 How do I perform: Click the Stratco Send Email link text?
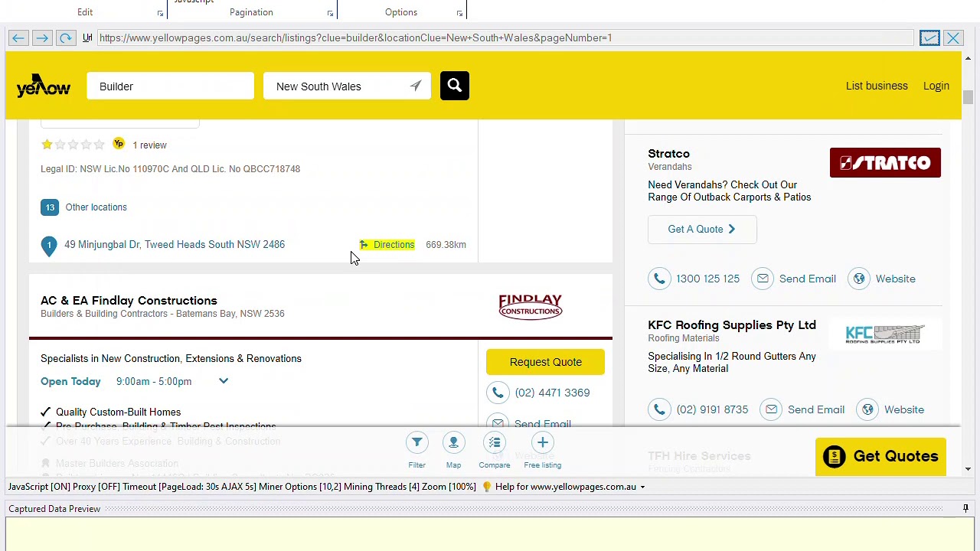807,279
